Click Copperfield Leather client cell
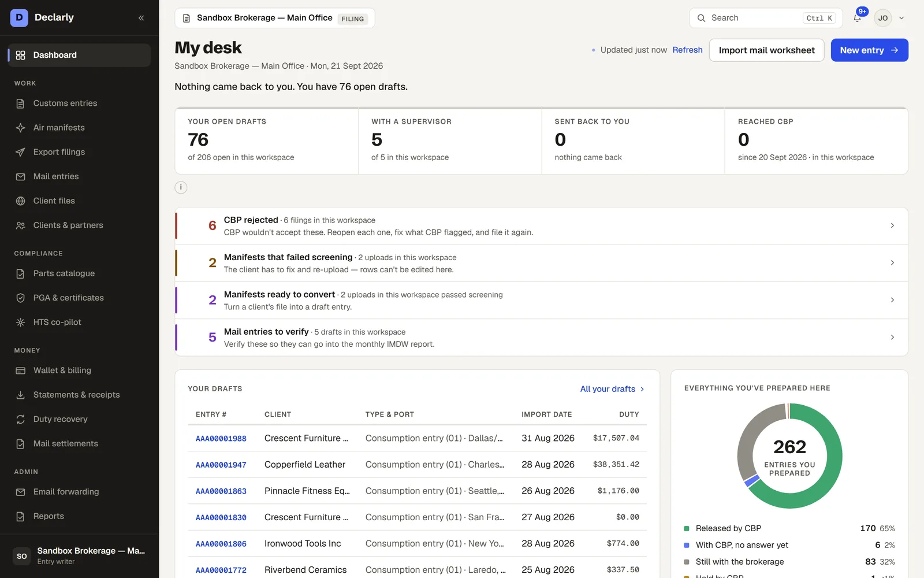Viewport: 924px width, 578px height. pyautogui.click(x=305, y=465)
